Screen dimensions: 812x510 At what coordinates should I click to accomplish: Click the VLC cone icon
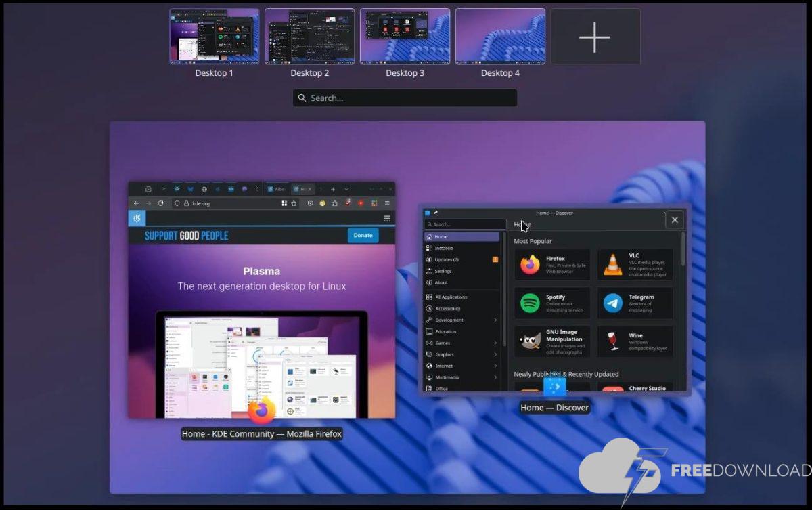pyautogui.click(x=613, y=264)
